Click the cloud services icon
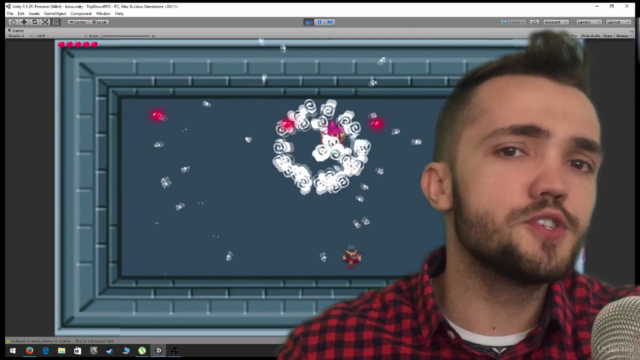The width and height of the screenshot is (640, 360). coord(534,22)
